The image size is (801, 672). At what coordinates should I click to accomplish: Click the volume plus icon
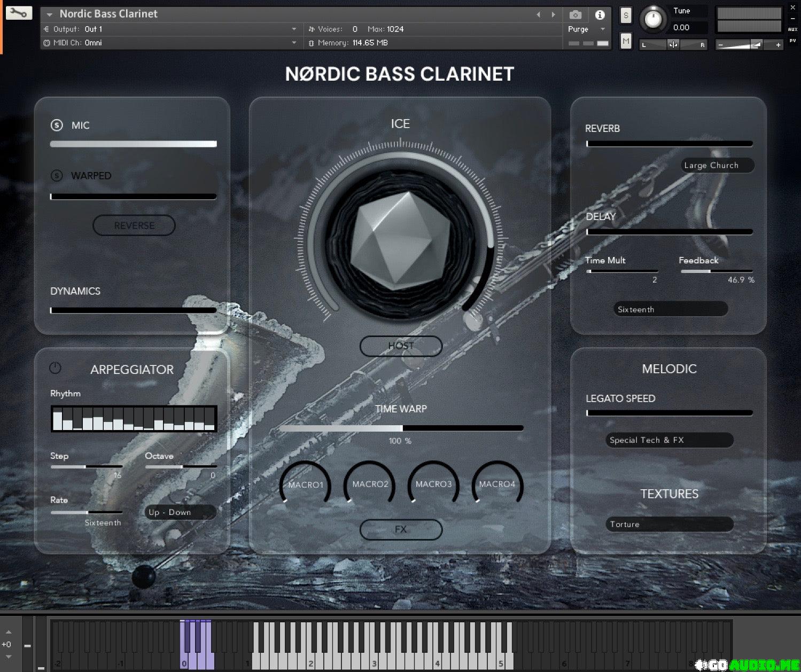coord(778,45)
